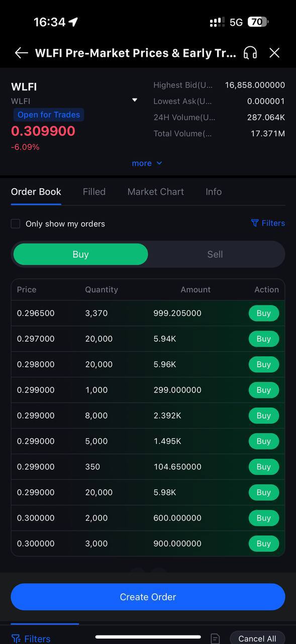Tap the 5G network status indicator

[x=236, y=22]
